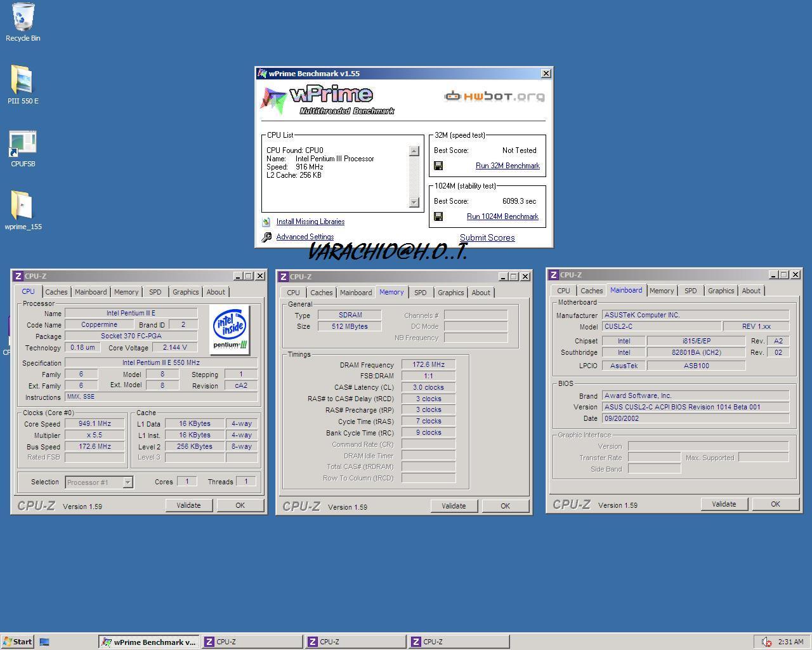
Task: Select CPU tab in middle CPU-Z window
Action: point(293,293)
